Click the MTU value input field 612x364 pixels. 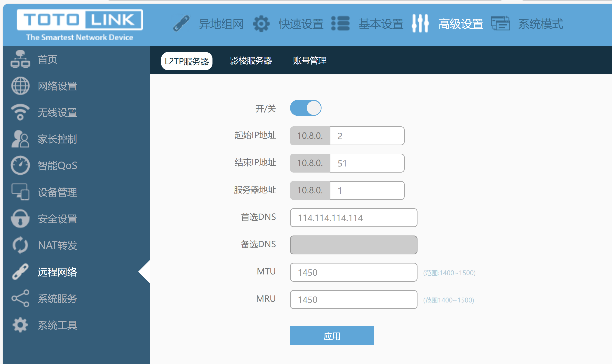tap(353, 272)
